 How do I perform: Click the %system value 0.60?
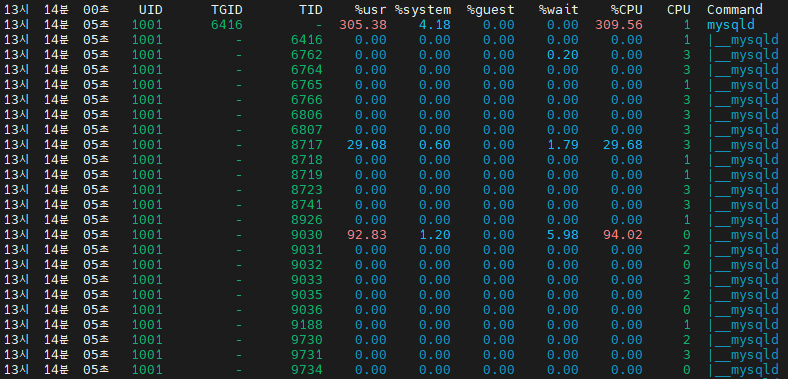[x=435, y=145]
